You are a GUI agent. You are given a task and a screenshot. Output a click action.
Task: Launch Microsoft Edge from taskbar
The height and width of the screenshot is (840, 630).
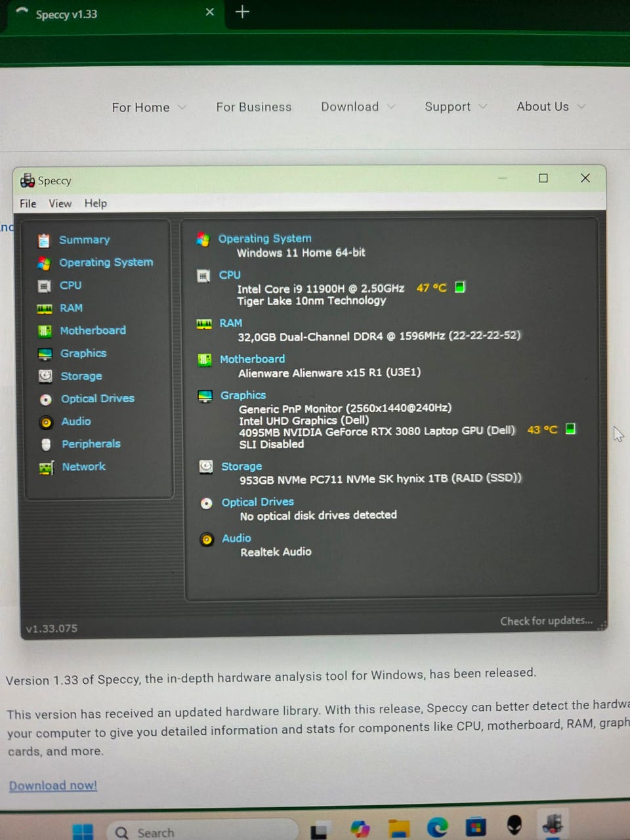437,828
